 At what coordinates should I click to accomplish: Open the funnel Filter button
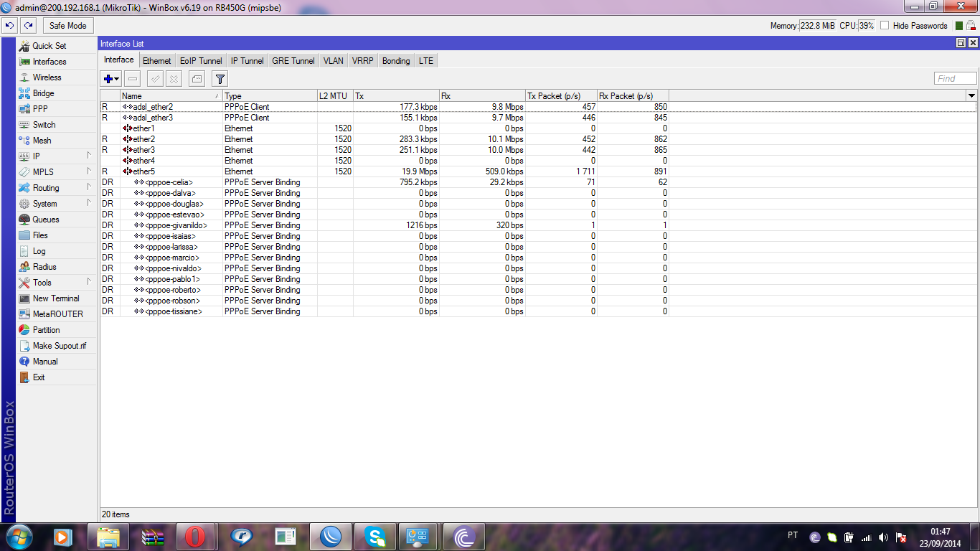[220, 79]
